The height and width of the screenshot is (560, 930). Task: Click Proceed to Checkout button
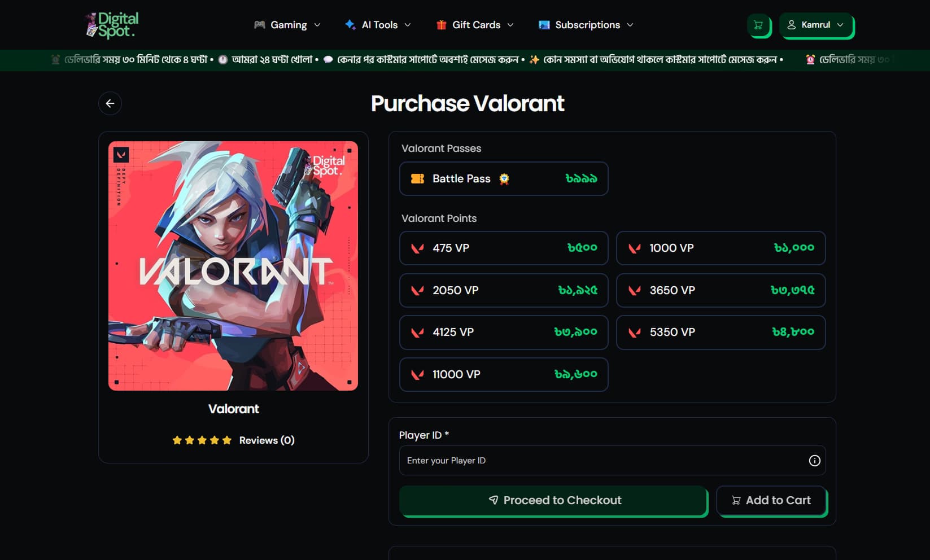[553, 500]
